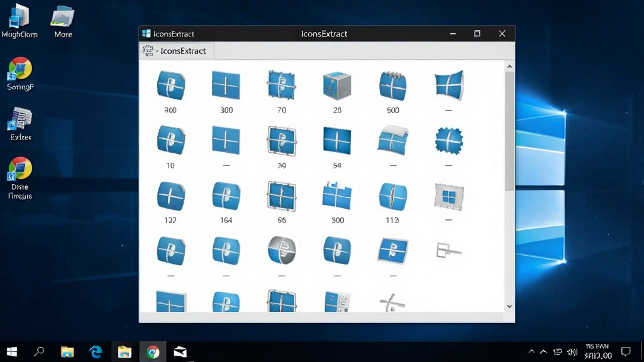Click the scrollbar up arrow
Screen dimensions: 644x362
[x=509, y=67]
